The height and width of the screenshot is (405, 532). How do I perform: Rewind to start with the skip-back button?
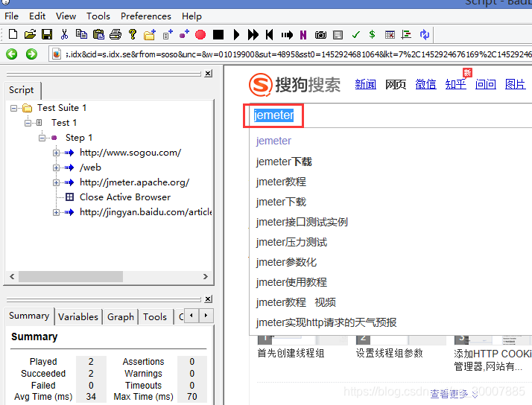(270, 34)
